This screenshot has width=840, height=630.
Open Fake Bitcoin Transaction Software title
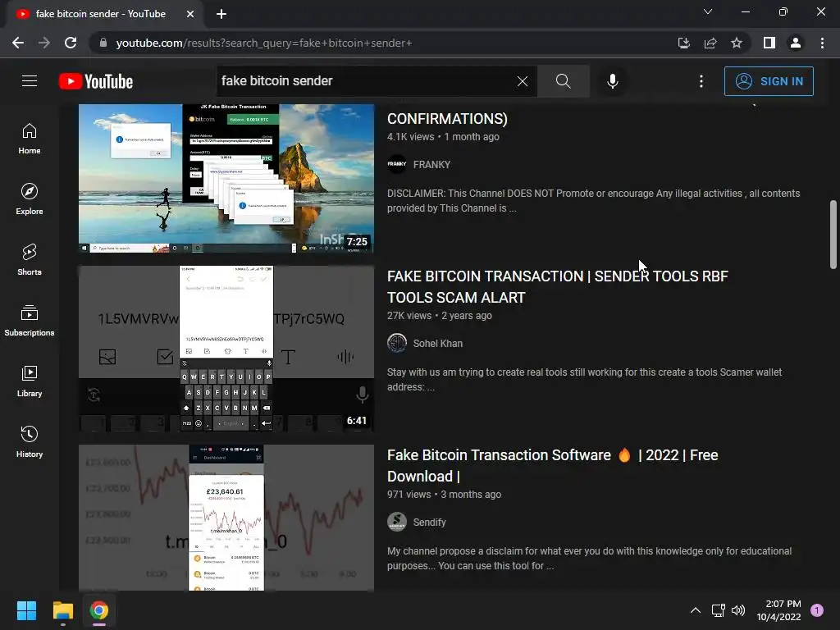coord(553,466)
